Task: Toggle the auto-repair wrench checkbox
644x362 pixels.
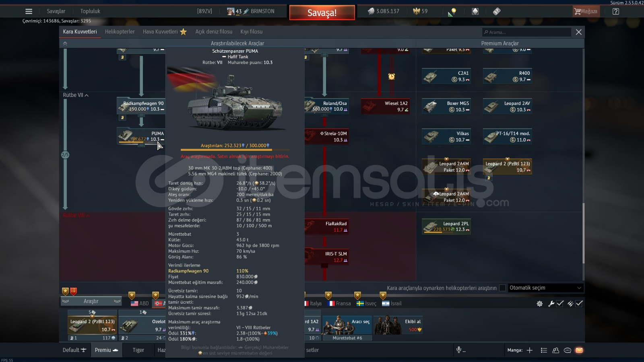Action: coord(560,304)
